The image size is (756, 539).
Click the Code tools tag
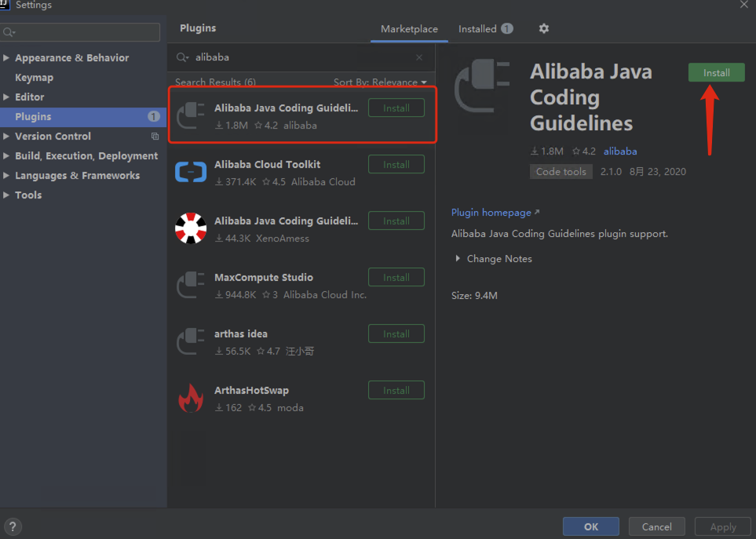pos(561,172)
